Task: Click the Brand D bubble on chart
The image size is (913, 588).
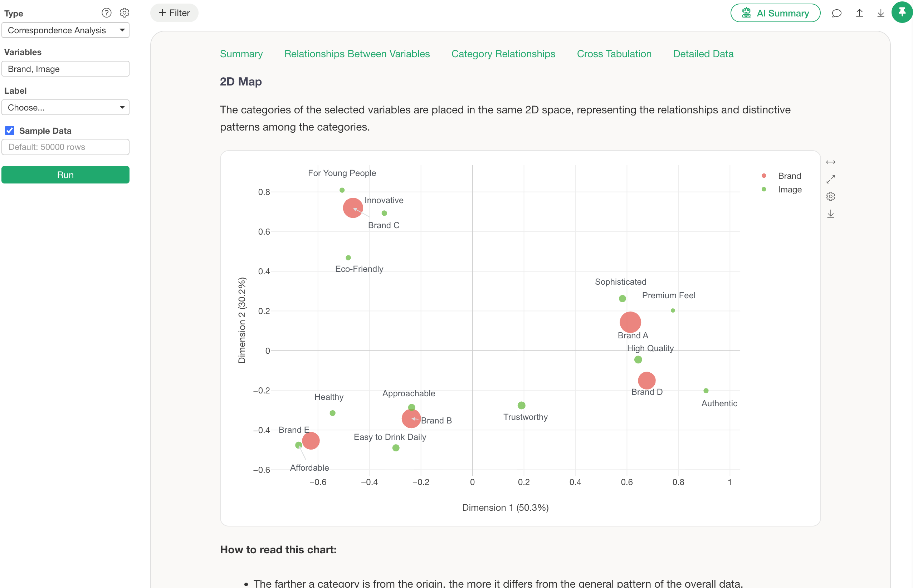Action: (x=646, y=381)
